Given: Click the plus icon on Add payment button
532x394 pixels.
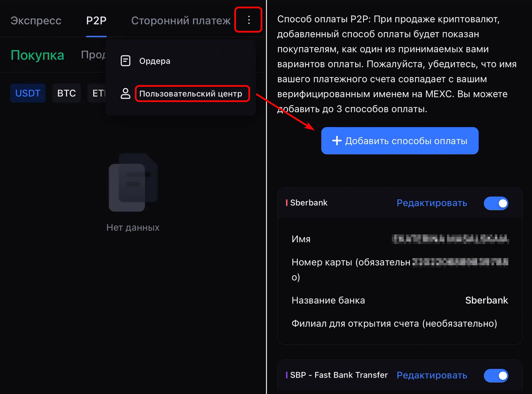Looking at the screenshot, I should pos(336,141).
